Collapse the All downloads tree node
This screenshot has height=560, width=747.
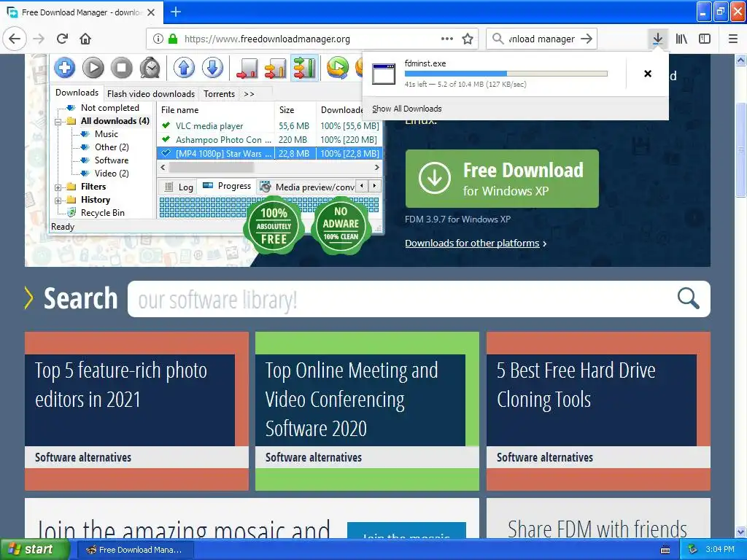tap(58, 122)
